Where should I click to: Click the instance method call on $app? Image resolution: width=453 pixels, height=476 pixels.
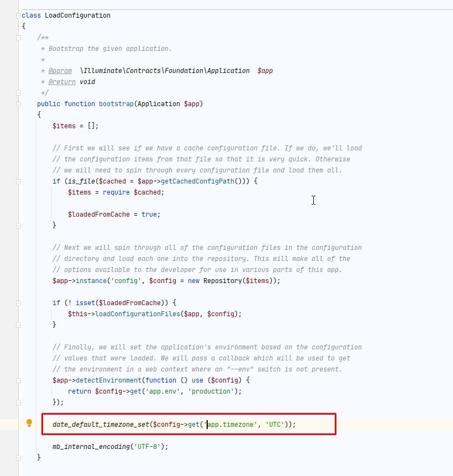tap(91, 281)
